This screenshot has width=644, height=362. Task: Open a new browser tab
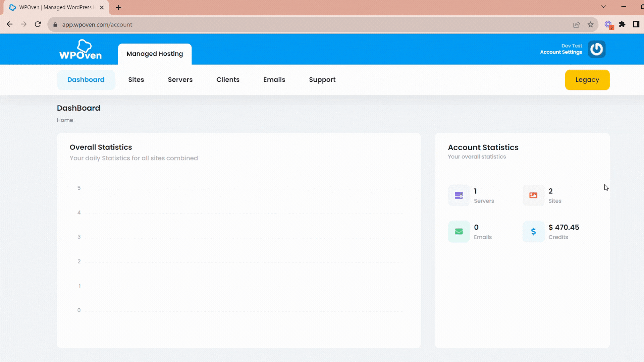[x=118, y=7]
